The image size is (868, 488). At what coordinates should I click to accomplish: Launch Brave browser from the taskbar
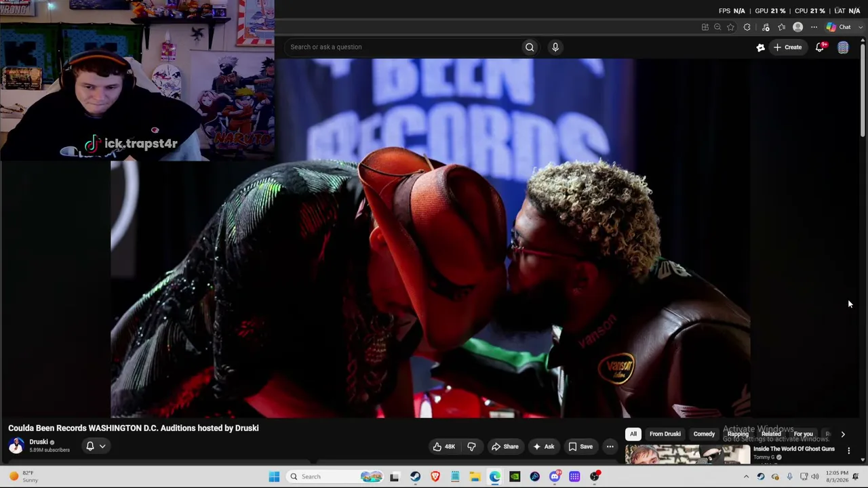(x=435, y=476)
